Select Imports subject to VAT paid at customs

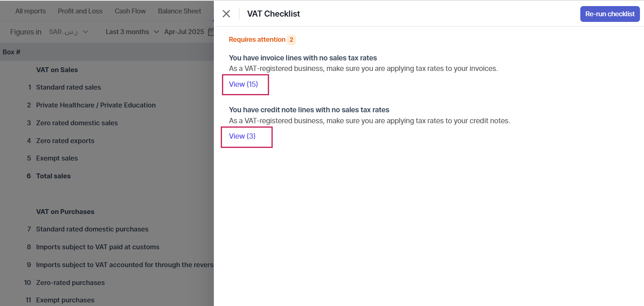point(107,247)
